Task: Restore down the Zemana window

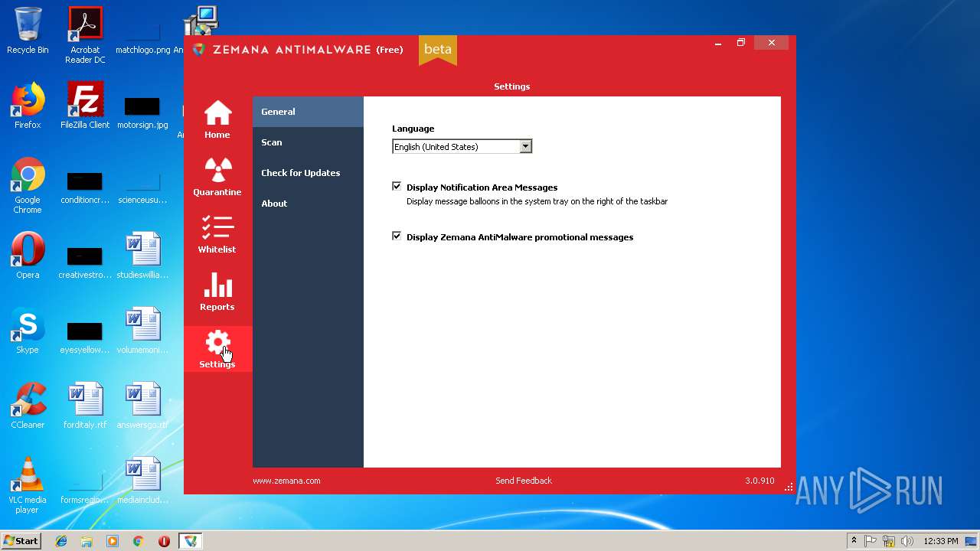Action: click(x=741, y=43)
